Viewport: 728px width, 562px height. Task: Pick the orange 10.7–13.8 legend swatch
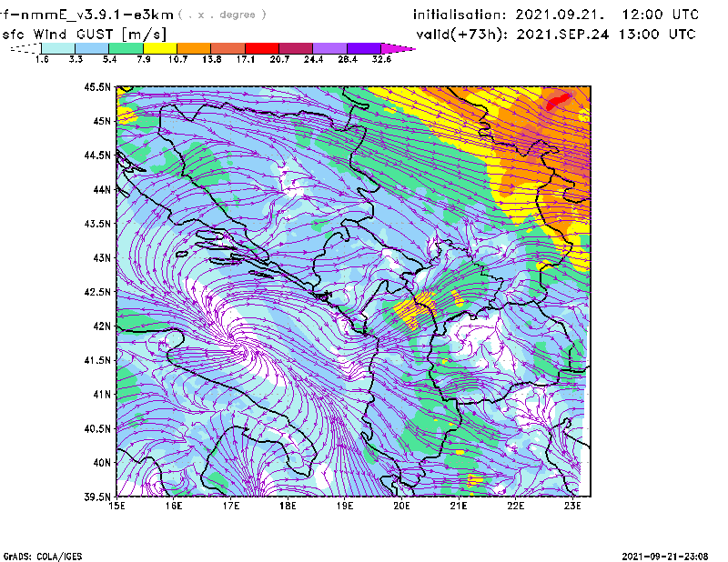[194, 48]
